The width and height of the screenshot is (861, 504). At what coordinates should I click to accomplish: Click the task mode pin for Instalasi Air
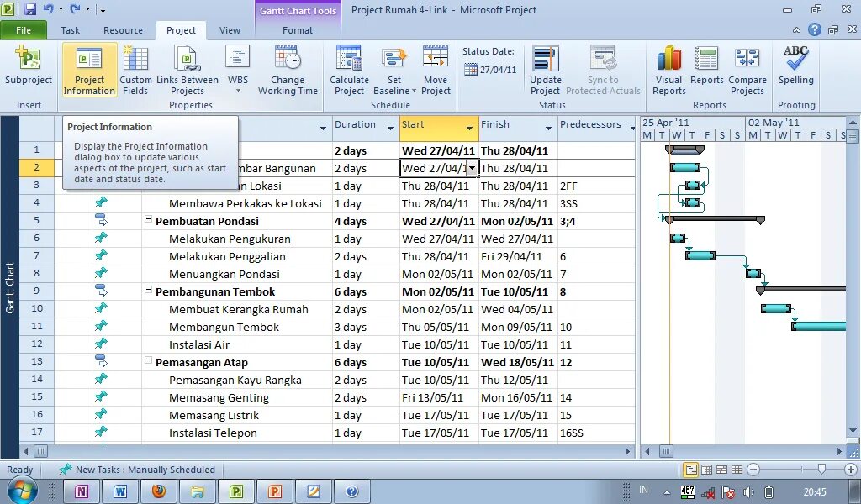pos(101,344)
